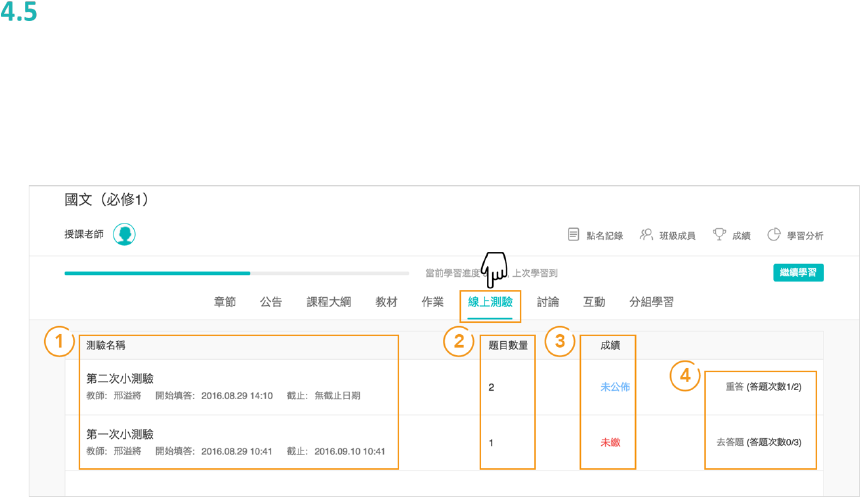Image resolution: width=860 pixels, height=497 pixels.
Task: Open the 第二次小測驗 quiz title
Action: coord(120,379)
